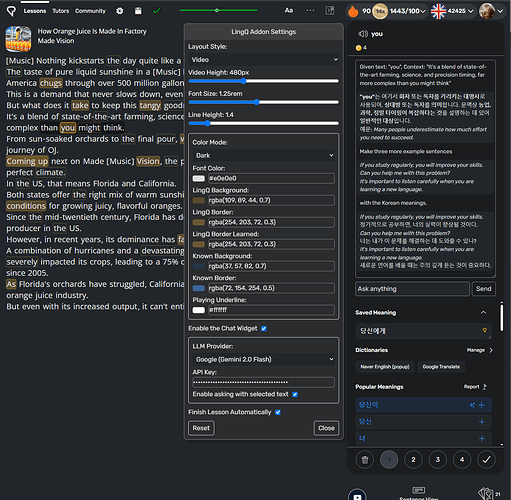
Task: Click the Playing Underline color swatch
Action: tap(199, 310)
